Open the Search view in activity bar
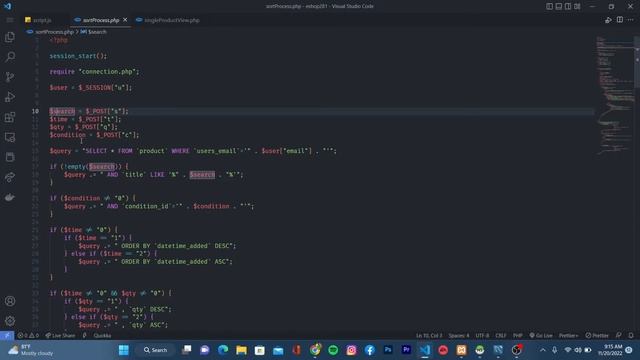 tap(10, 57)
